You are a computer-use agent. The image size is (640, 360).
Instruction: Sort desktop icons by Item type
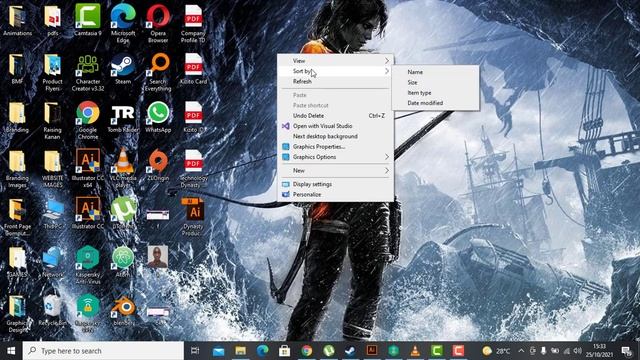click(436, 93)
